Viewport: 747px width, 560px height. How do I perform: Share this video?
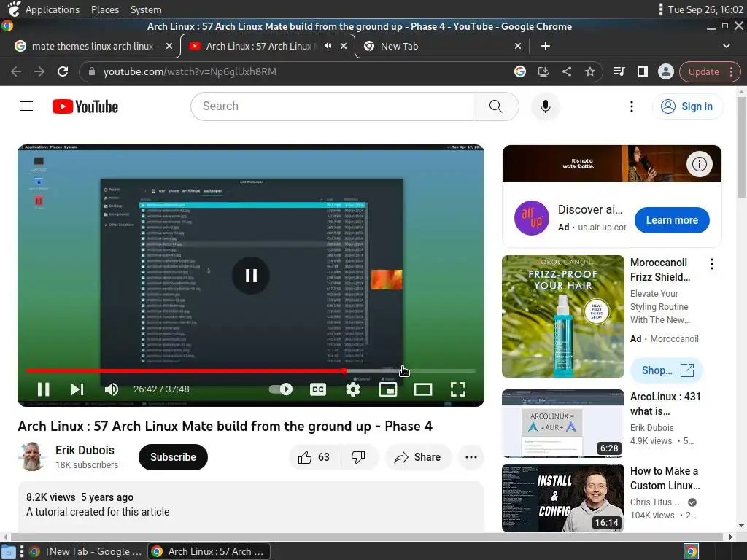point(418,457)
